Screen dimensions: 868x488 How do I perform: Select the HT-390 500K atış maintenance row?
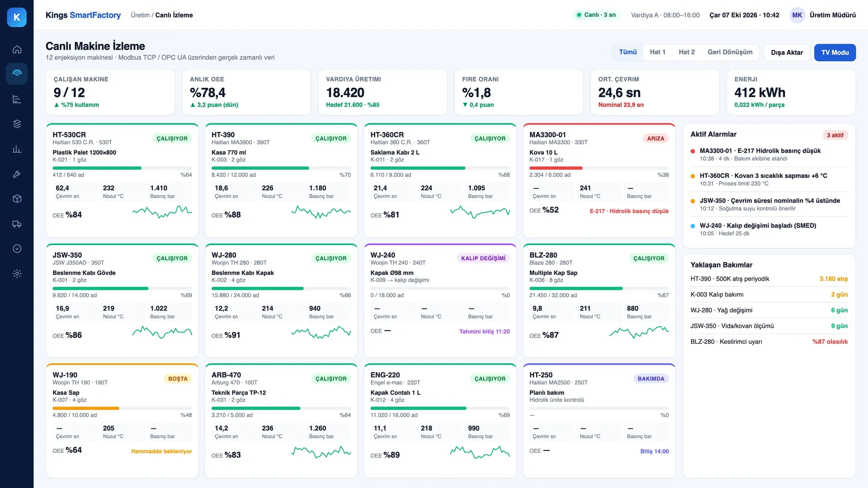[x=769, y=279]
